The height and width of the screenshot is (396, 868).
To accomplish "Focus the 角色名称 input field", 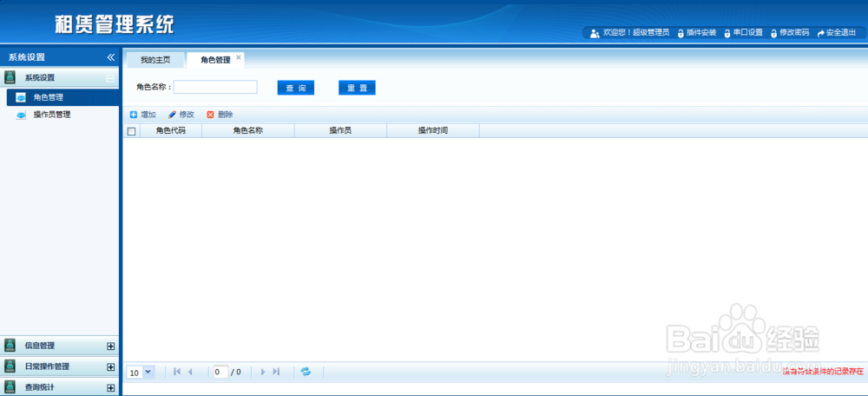I will pos(215,87).
